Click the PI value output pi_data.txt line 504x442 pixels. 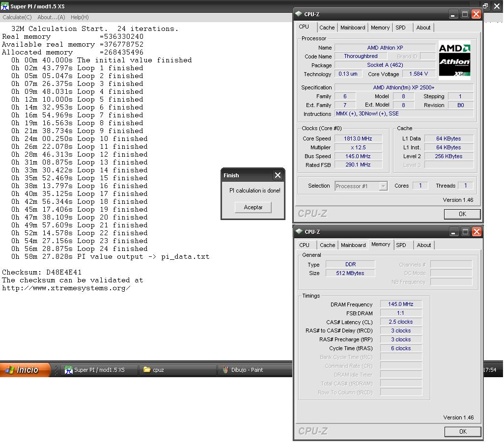[110, 256]
